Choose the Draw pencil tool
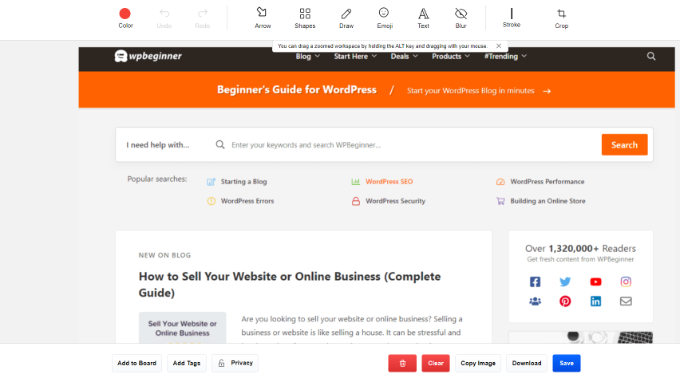The image size is (680, 378). [346, 18]
